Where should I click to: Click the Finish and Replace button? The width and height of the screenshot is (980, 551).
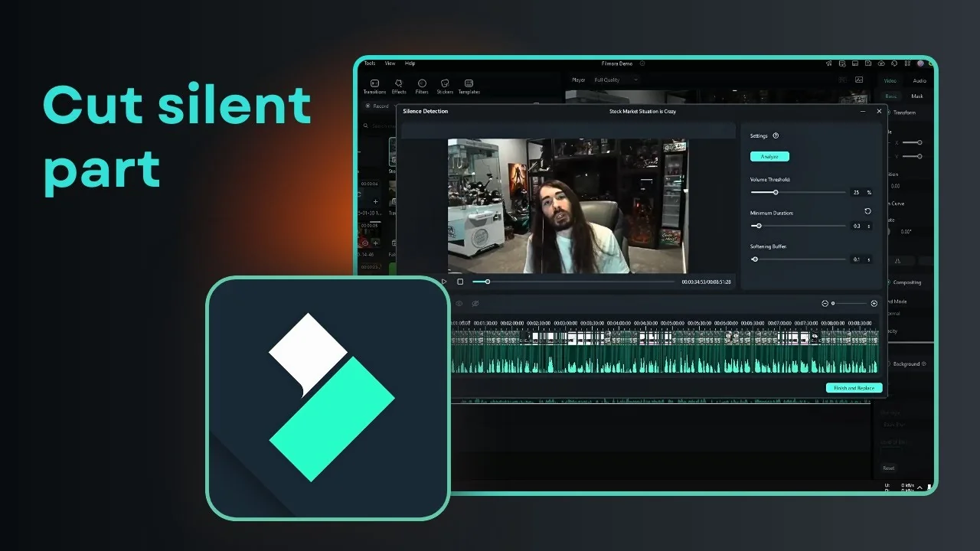pyautogui.click(x=853, y=388)
